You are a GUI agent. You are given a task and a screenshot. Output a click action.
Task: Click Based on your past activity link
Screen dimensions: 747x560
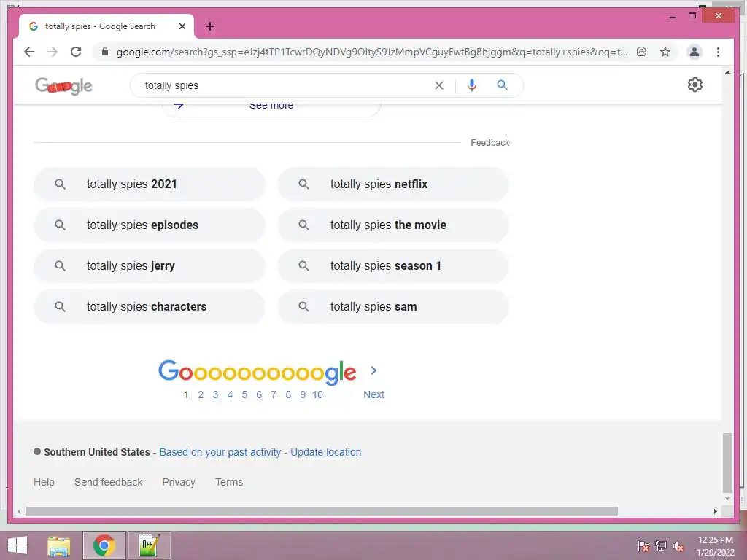[x=220, y=452]
